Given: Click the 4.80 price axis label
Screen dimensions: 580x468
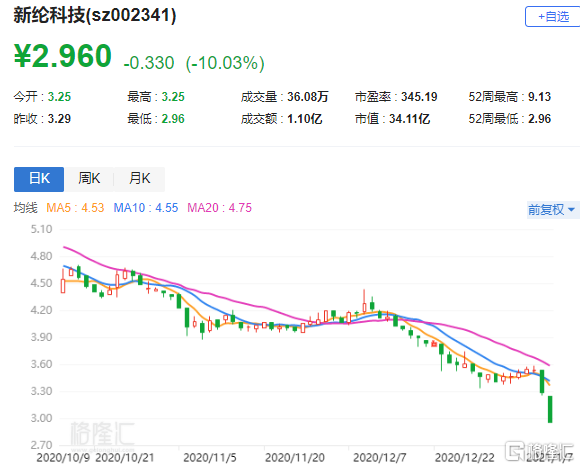Looking at the screenshot, I should coord(41,256).
